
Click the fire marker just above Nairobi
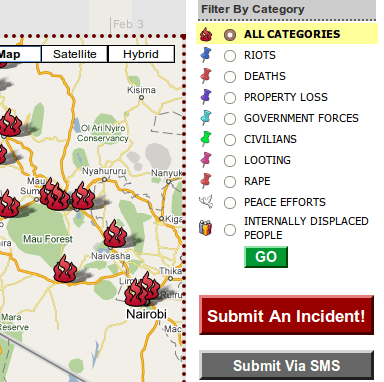(136, 293)
